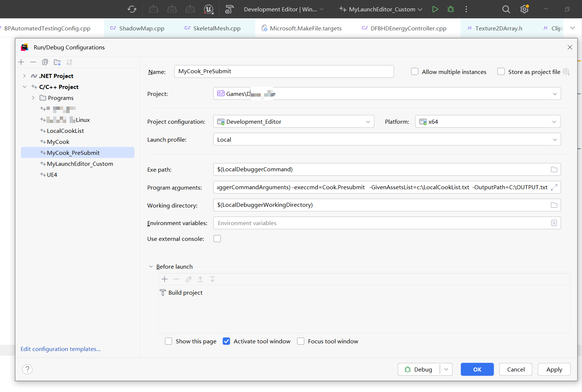Click Apply button

[554, 369]
